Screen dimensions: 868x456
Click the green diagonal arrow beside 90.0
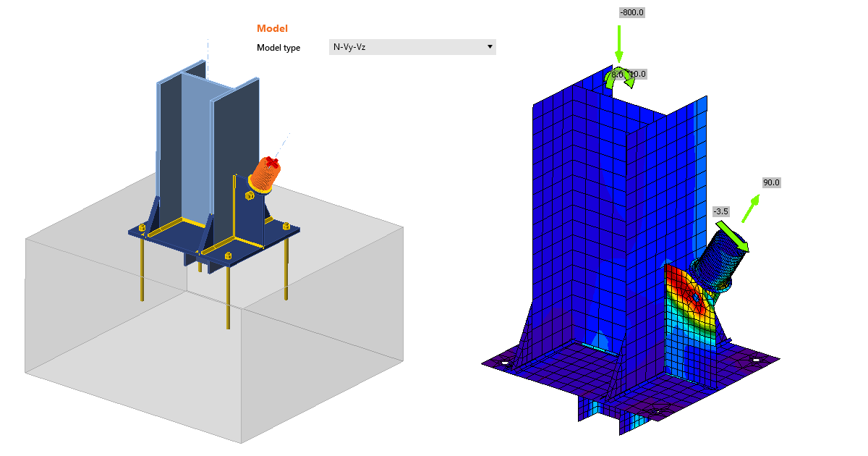coord(751,208)
